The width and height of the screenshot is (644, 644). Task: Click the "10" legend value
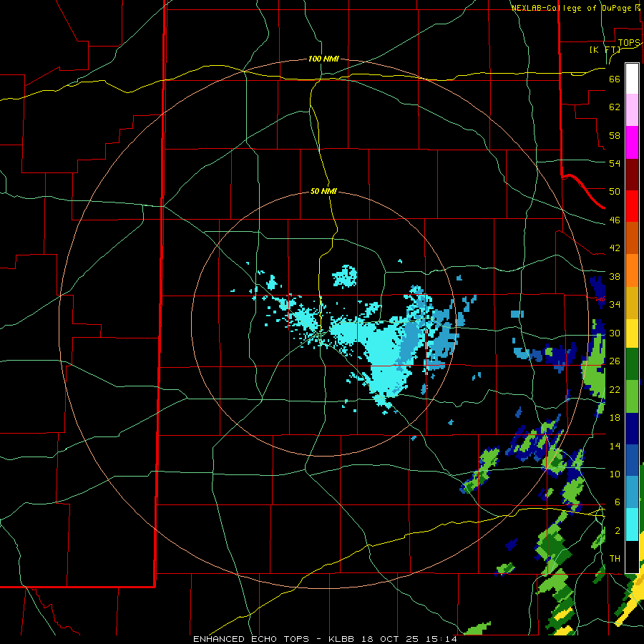click(615, 474)
